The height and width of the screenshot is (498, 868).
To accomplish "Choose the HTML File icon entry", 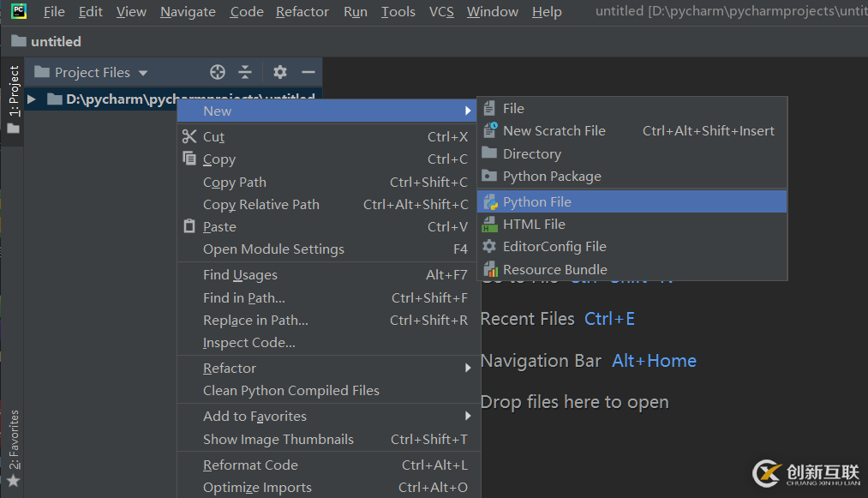I will (x=490, y=225).
